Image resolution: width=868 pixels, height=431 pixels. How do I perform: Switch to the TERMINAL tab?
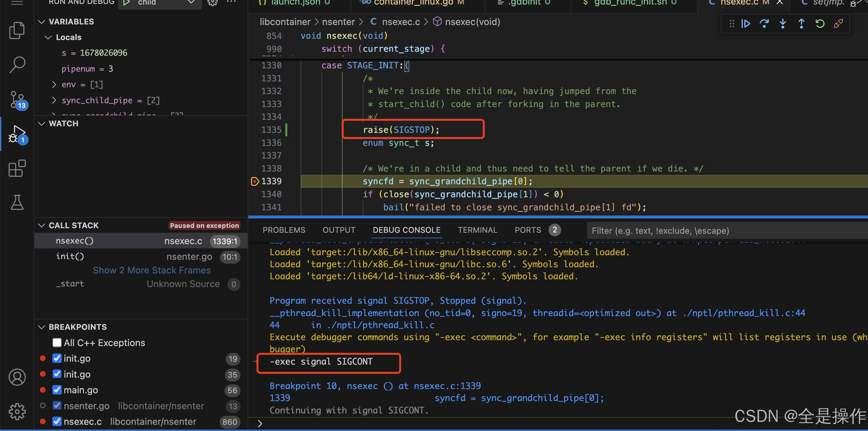tap(477, 230)
